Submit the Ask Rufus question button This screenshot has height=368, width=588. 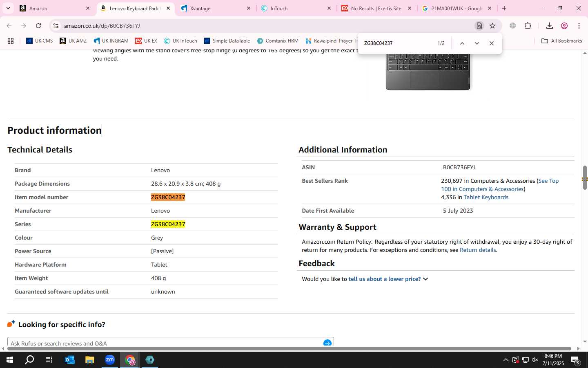tap(327, 343)
